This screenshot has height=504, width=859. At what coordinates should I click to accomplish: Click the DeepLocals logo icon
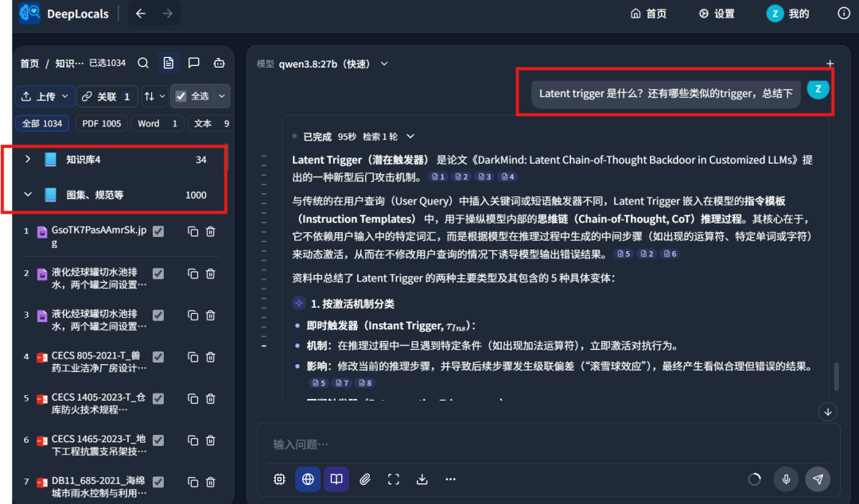[x=29, y=13]
